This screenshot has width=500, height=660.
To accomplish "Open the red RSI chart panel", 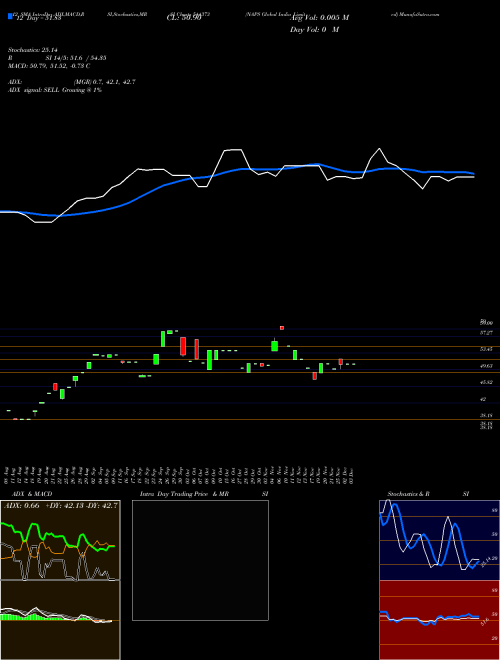I will click(439, 620).
